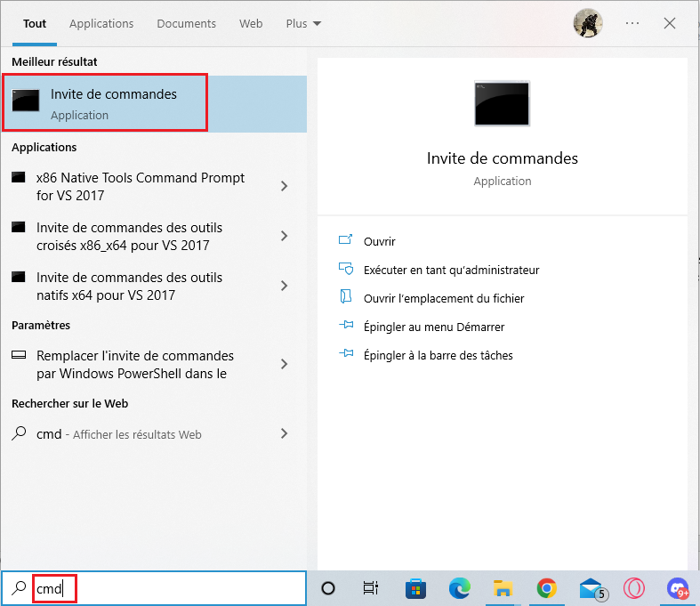Expand the Plus dropdown menu

click(x=303, y=24)
